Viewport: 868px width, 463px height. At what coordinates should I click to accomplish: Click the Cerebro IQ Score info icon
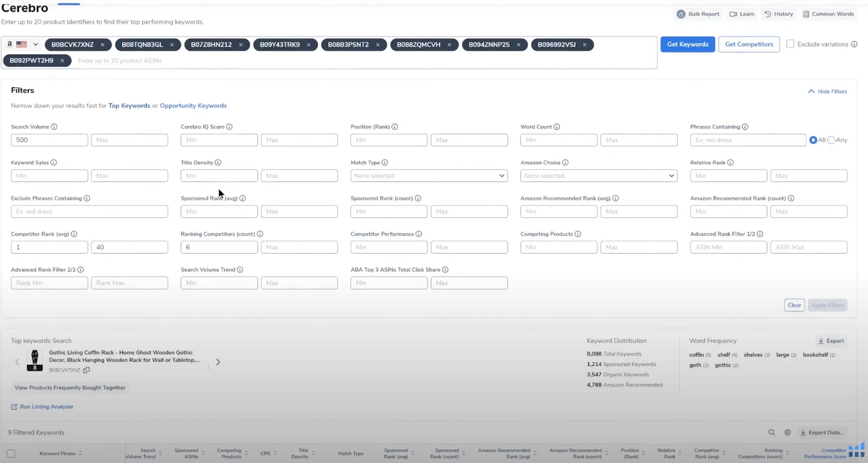pos(229,127)
